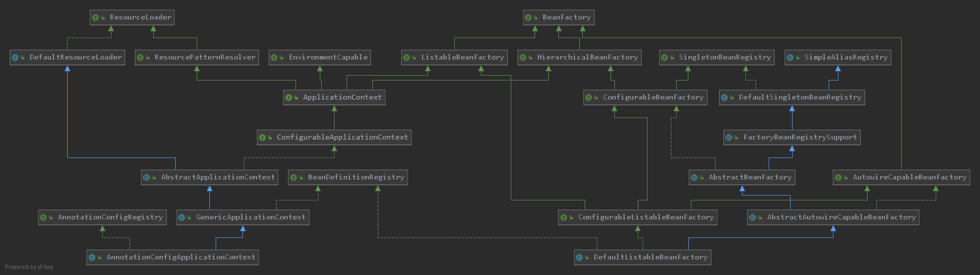
Task: Click the interface icon on ConfigurableListableBeanFactory node
Action: (x=564, y=217)
